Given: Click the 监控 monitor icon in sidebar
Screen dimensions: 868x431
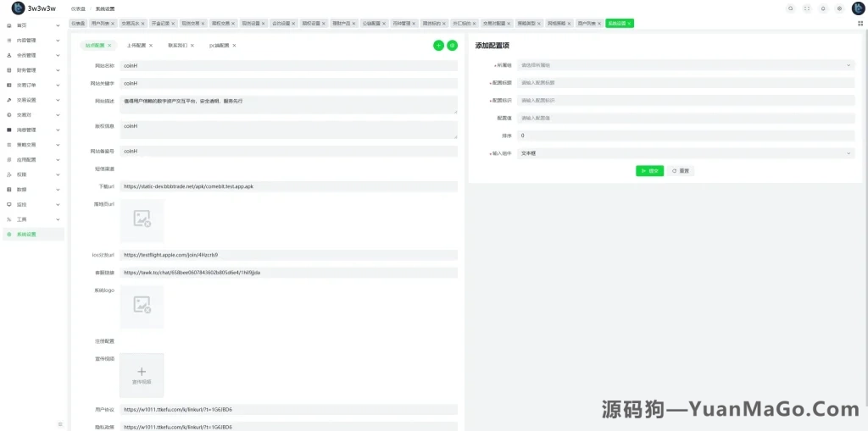Looking at the screenshot, I should pos(8,204).
